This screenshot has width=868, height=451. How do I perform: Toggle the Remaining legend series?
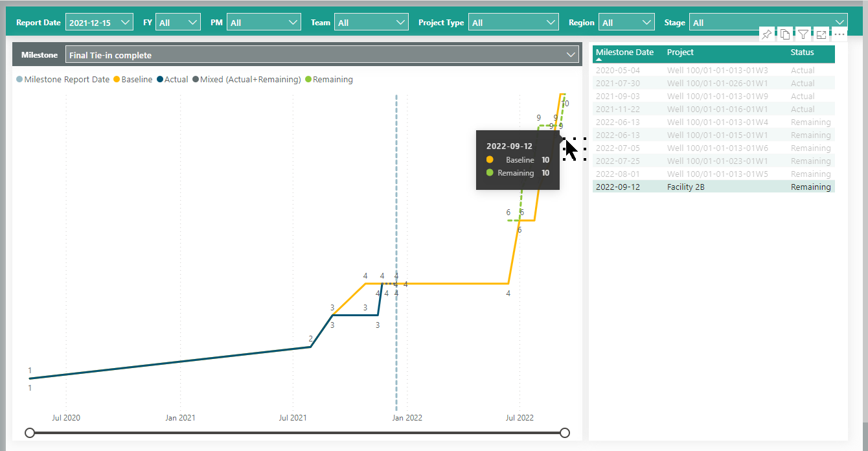[x=328, y=80]
